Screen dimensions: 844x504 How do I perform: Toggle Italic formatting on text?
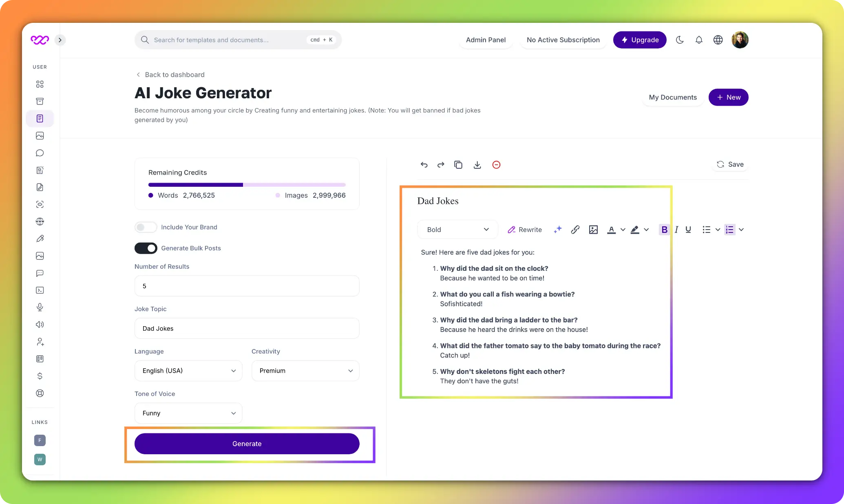[676, 229]
